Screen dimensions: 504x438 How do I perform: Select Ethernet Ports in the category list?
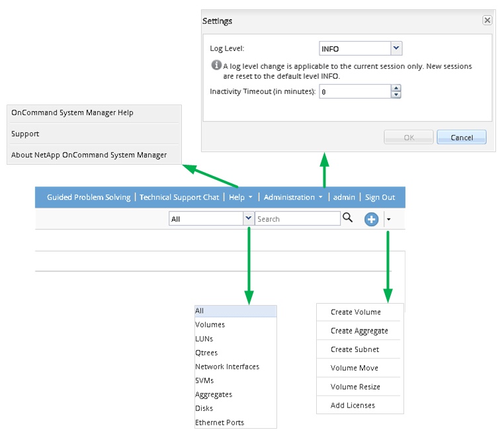pyautogui.click(x=235, y=422)
